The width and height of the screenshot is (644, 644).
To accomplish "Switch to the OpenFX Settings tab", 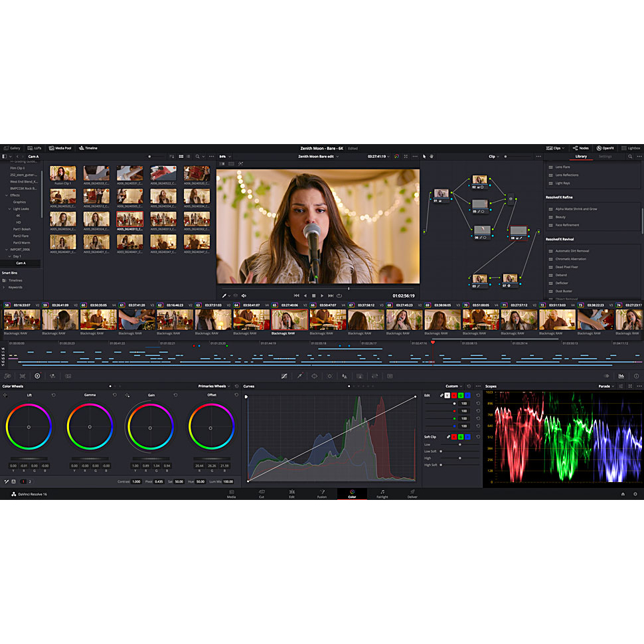I will tap(605, 157).
